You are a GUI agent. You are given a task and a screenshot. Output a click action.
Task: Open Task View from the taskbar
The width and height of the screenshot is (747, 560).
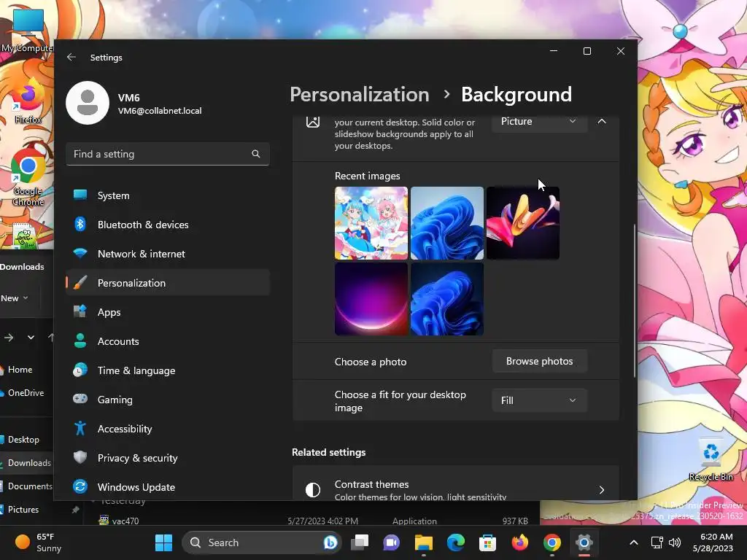(x=360, y=542)
